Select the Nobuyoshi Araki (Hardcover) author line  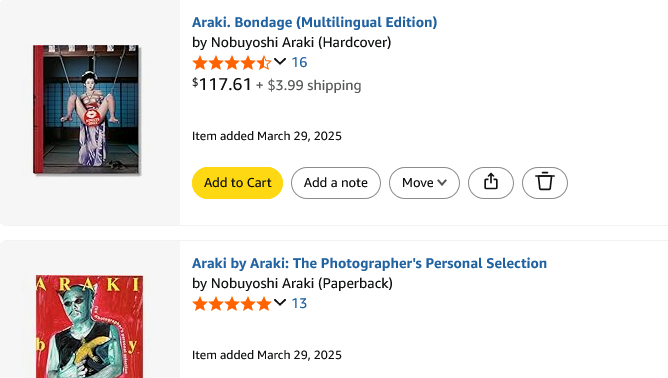click(291, 42)
